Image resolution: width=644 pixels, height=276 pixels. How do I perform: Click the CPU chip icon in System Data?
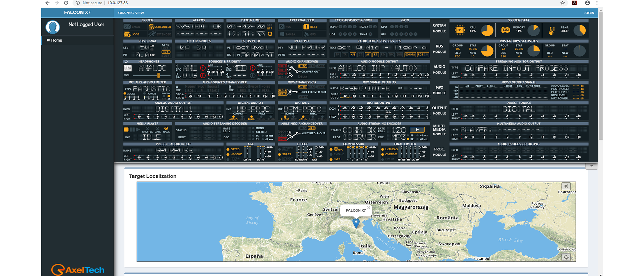pyautogui.click(x=460, y=30)
